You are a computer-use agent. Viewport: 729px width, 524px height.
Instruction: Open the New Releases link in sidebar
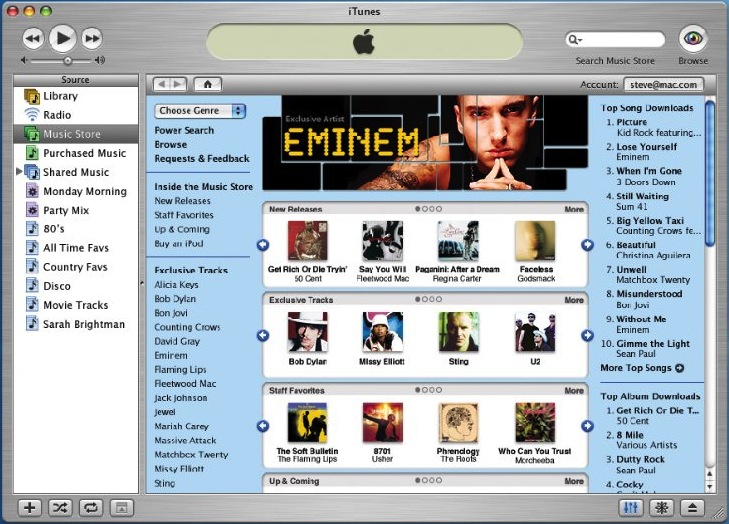[182, 201]
